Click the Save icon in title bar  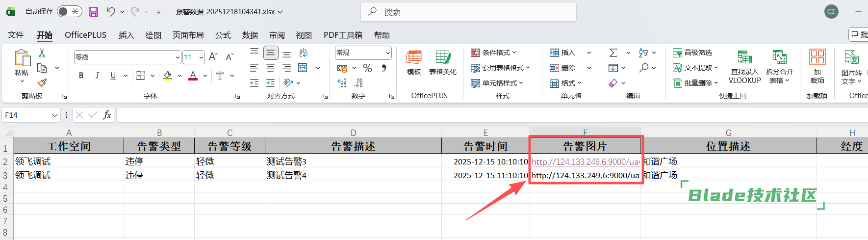pos(93,12)
